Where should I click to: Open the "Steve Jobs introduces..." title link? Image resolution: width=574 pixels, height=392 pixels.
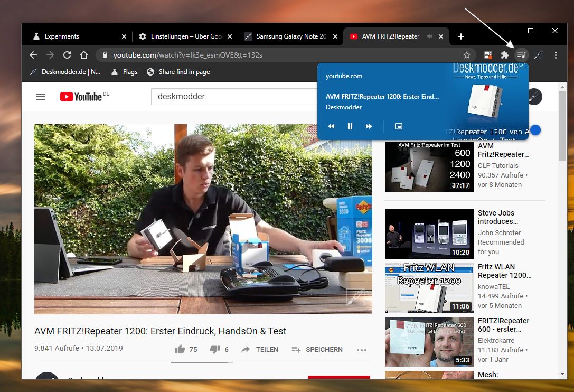click(497, 217)
